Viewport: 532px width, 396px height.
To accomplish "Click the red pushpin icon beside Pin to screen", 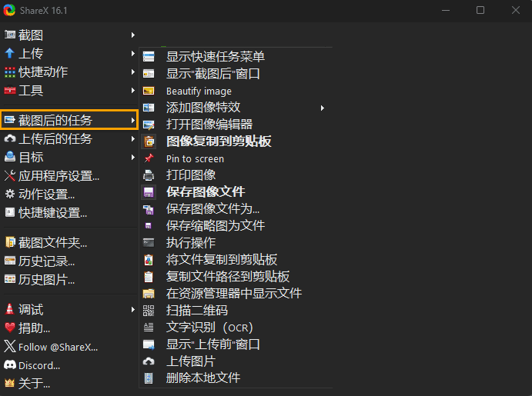I will click(149, 158).
